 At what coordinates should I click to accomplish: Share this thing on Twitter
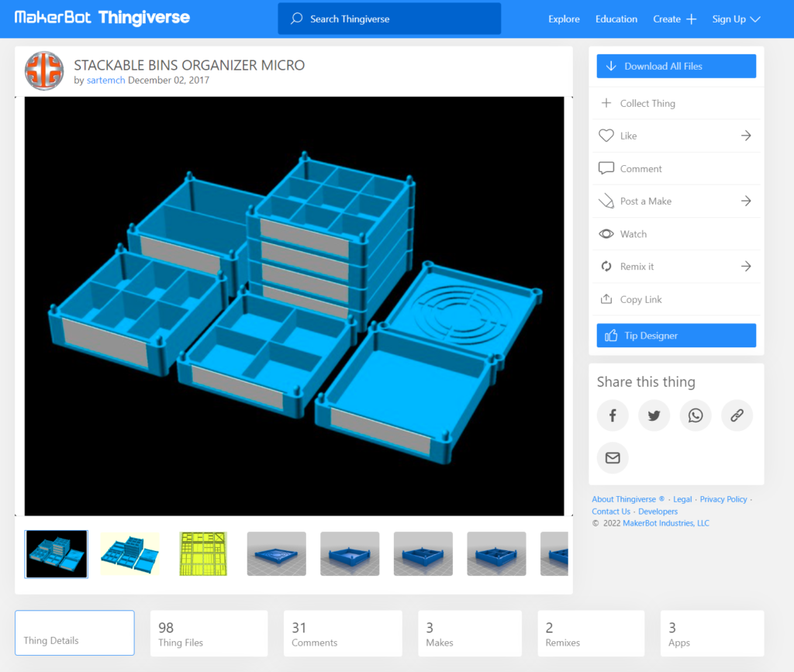[654, 416]
